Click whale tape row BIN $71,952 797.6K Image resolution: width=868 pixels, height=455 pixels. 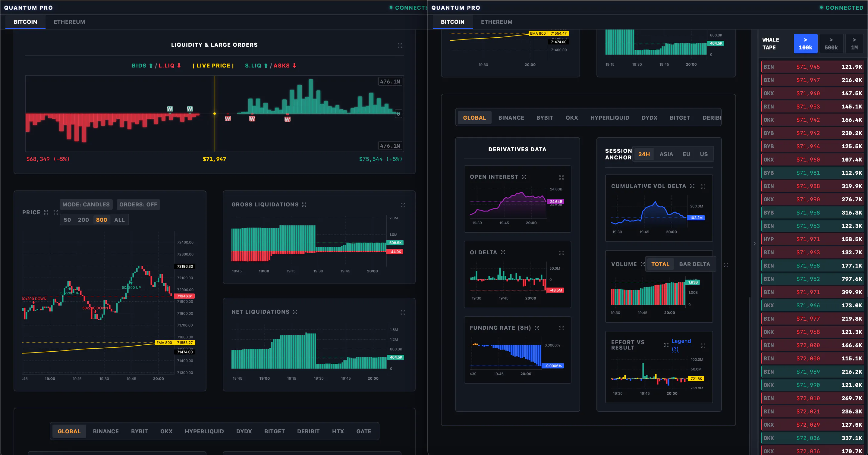pos(813,279)
